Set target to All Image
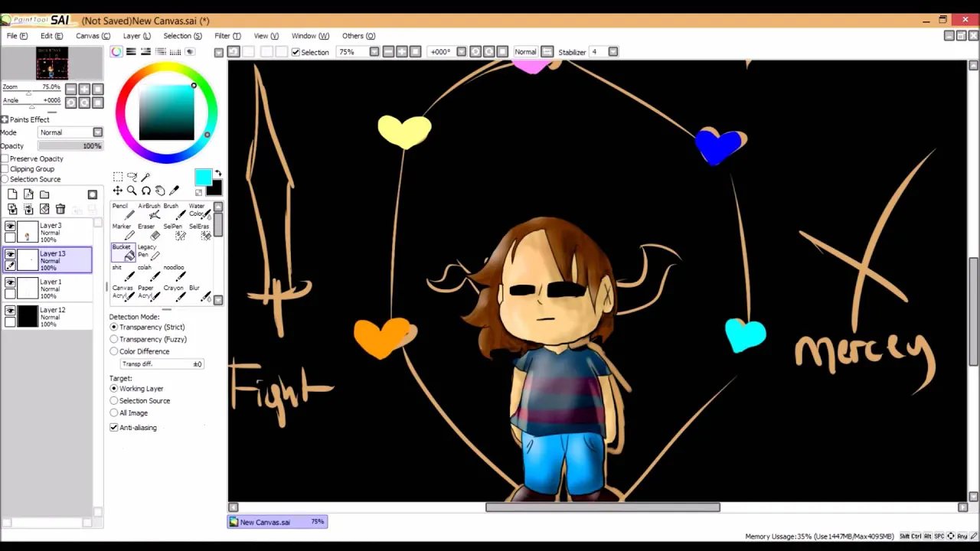 pos(114,412)
